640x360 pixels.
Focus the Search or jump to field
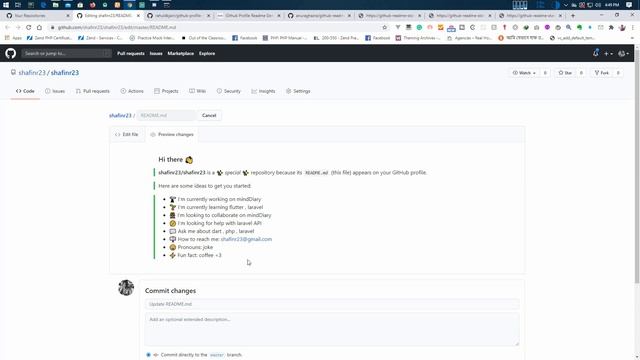coord(66,53)
